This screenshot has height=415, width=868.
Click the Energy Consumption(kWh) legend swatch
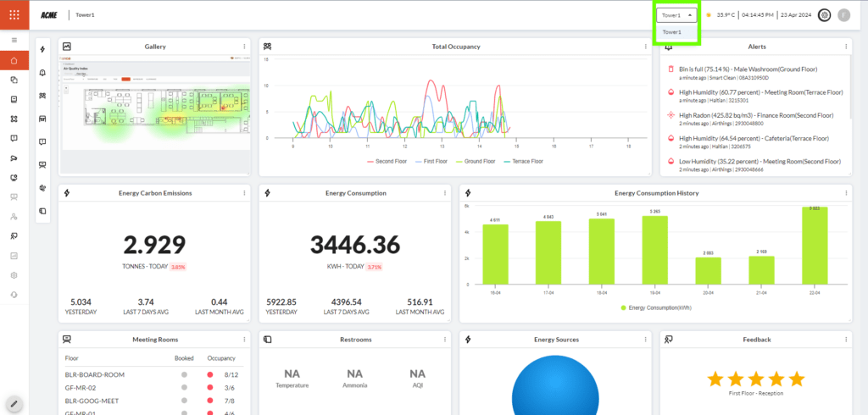pos(625,308)
